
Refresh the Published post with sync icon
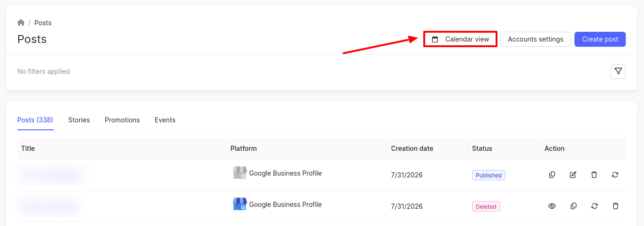[x=615, y=175]
